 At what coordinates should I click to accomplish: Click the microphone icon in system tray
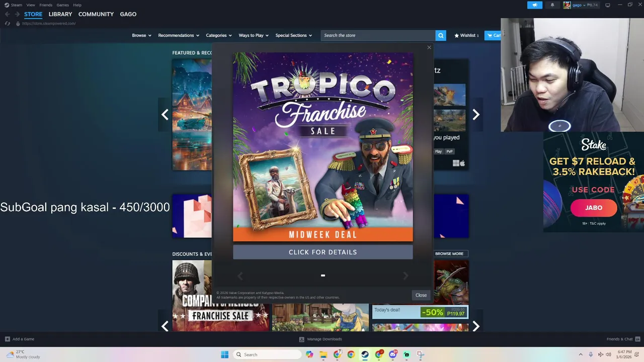pos(591,354)
